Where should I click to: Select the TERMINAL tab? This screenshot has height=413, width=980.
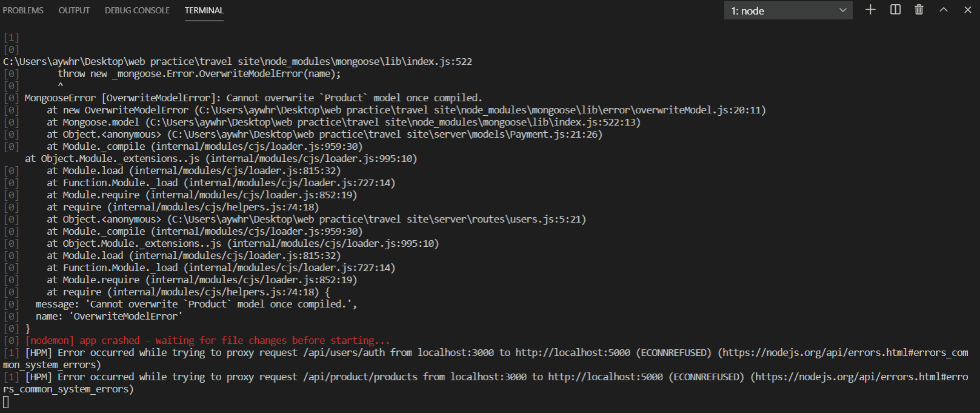tap(204, 10)
